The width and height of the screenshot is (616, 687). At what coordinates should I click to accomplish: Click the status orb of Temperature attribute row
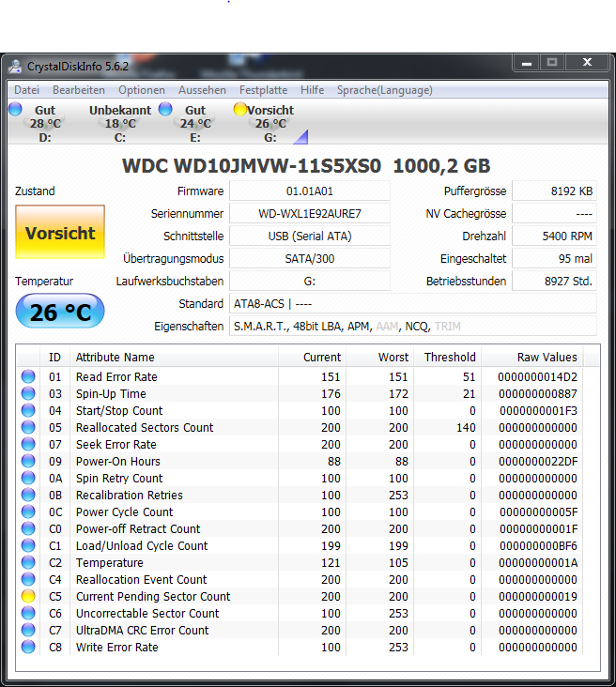[28, 562]
